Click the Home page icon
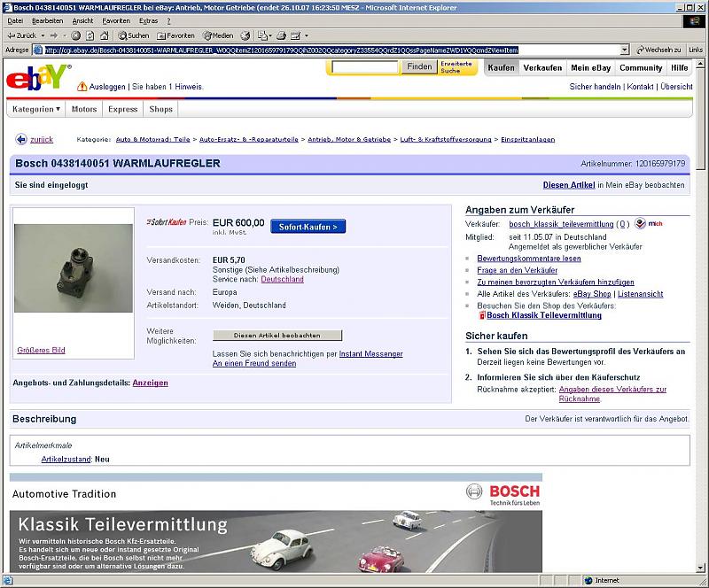The height and width of the screenshot is (588, 709). pyautogui.click(x=105, y=35)
